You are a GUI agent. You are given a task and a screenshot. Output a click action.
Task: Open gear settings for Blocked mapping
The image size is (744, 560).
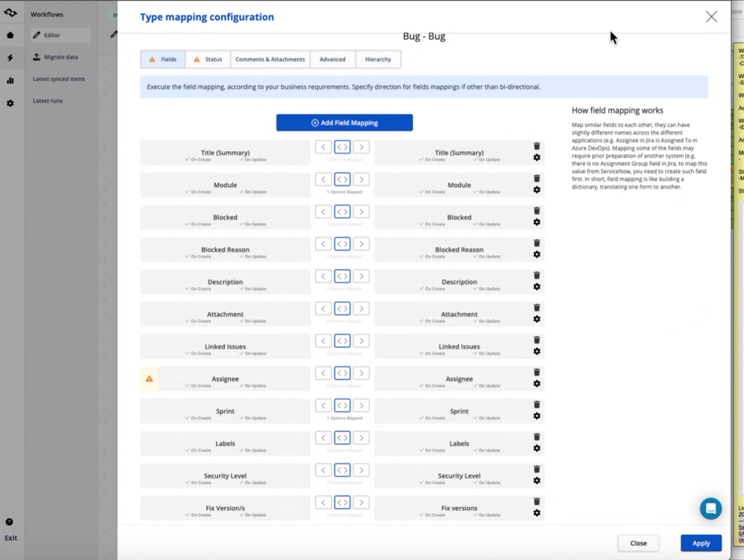pyautogui.click(x=537, y=222)
